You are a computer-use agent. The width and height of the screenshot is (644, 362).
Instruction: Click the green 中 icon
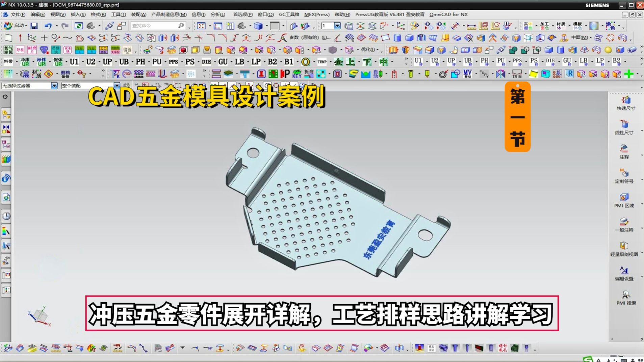coord(384,62)
